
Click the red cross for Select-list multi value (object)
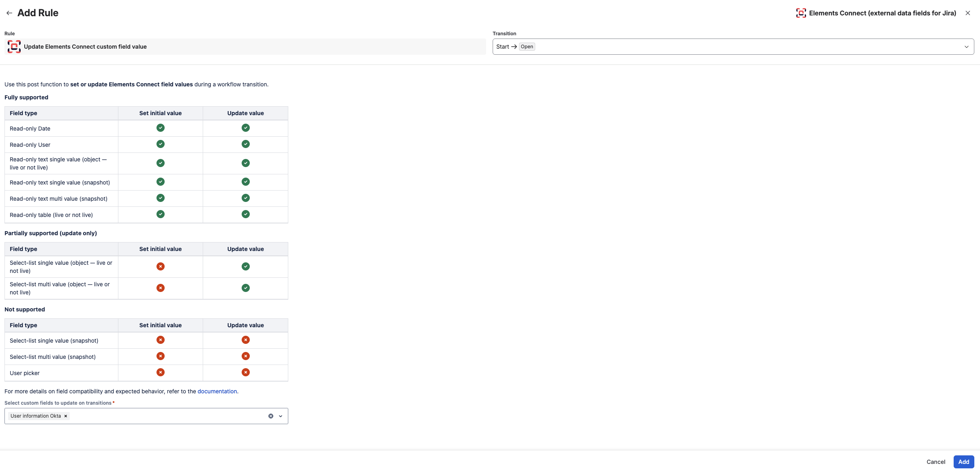click(161, 288)
